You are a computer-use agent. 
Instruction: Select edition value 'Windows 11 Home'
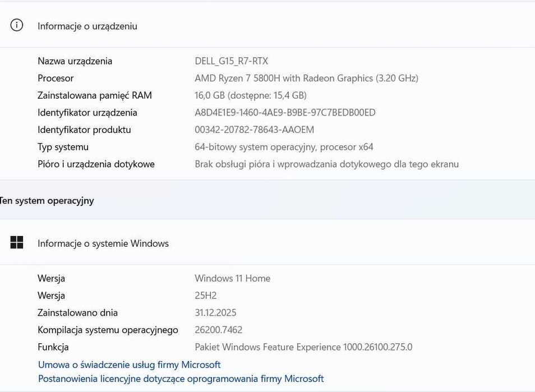[232, 278]
